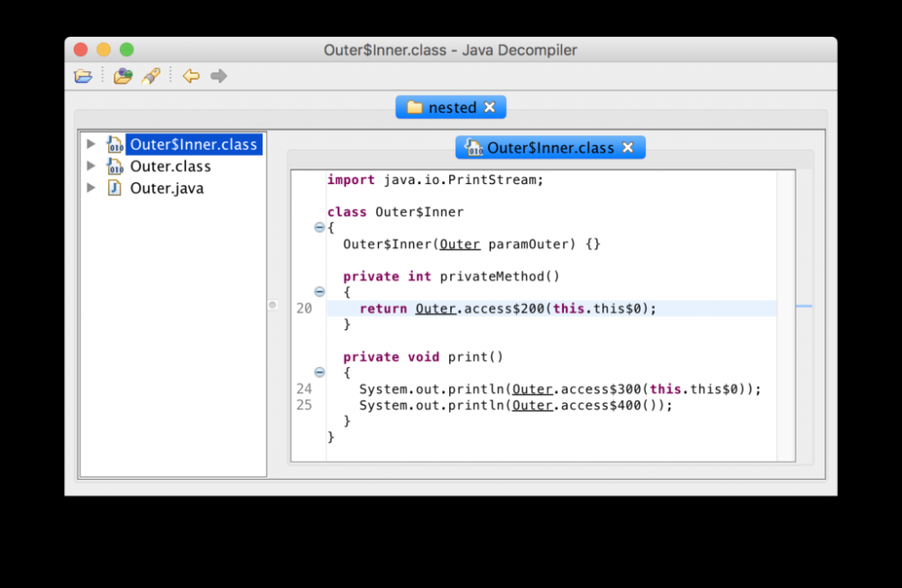The image size is (902, 588).
Task: Click the split pane divider handle
Action: coord(272,305)
